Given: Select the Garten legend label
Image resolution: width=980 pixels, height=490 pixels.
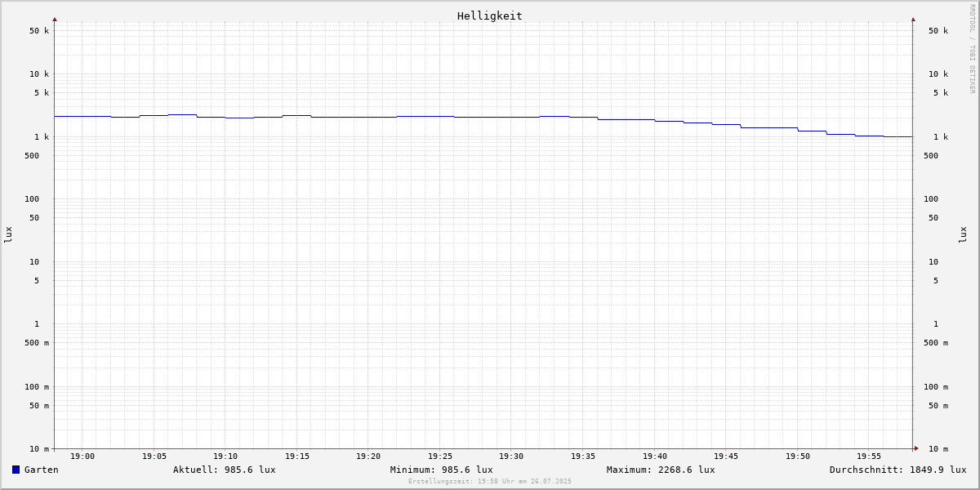Looking at the screenshot, I should click(x=42, y=470).
